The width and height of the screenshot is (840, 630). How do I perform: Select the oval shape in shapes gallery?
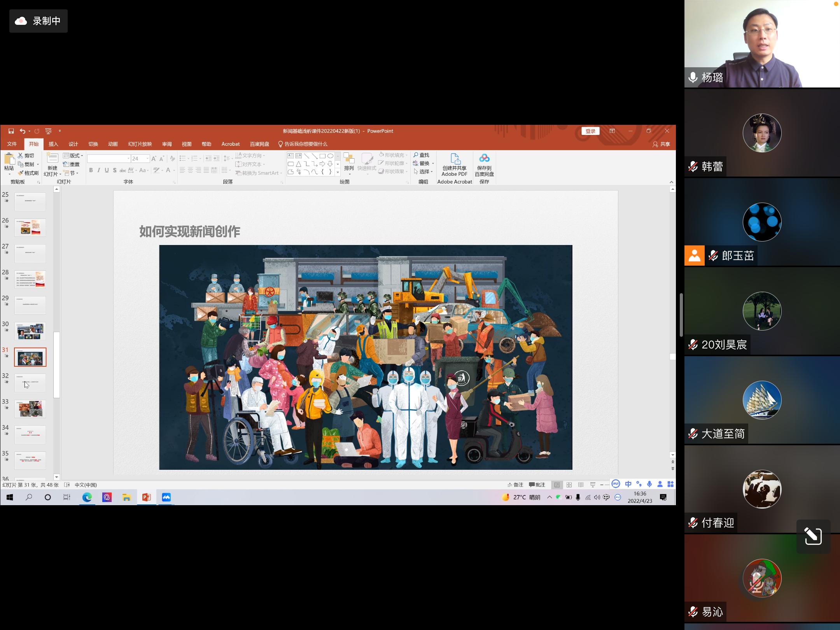(330, 156)
